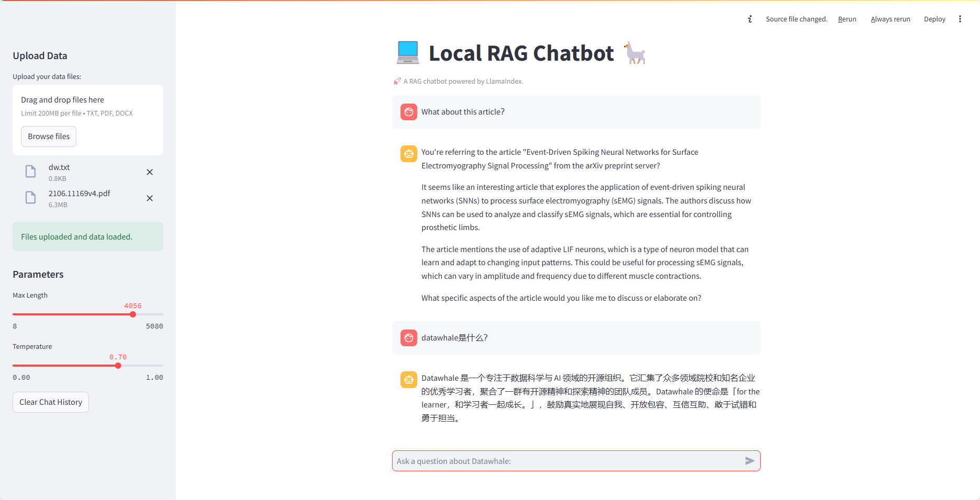Click the dw.txt file icon
Viewport: 980px width, 500px height.
31,172
